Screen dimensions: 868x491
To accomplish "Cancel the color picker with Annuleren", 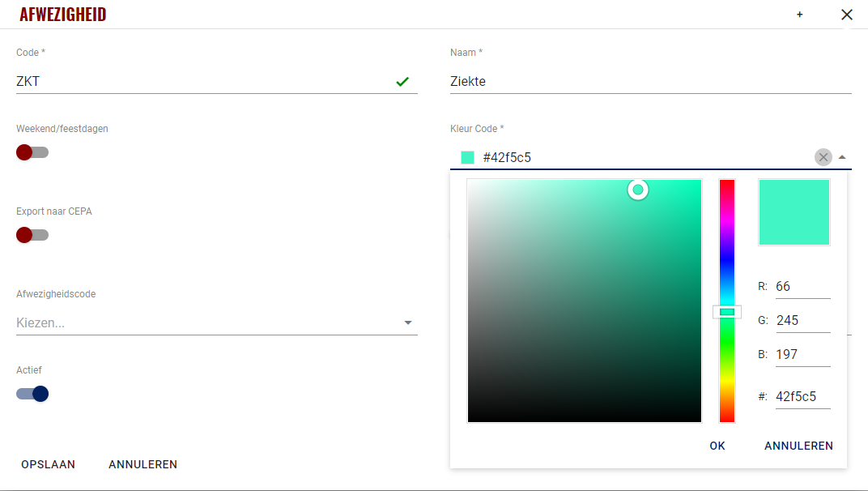I will tap(798, 446).
